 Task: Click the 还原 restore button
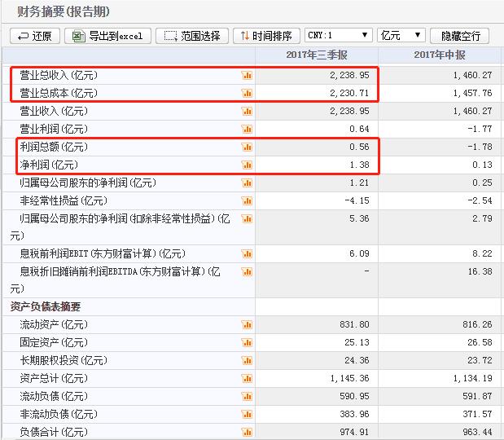(x=34, y=36)
